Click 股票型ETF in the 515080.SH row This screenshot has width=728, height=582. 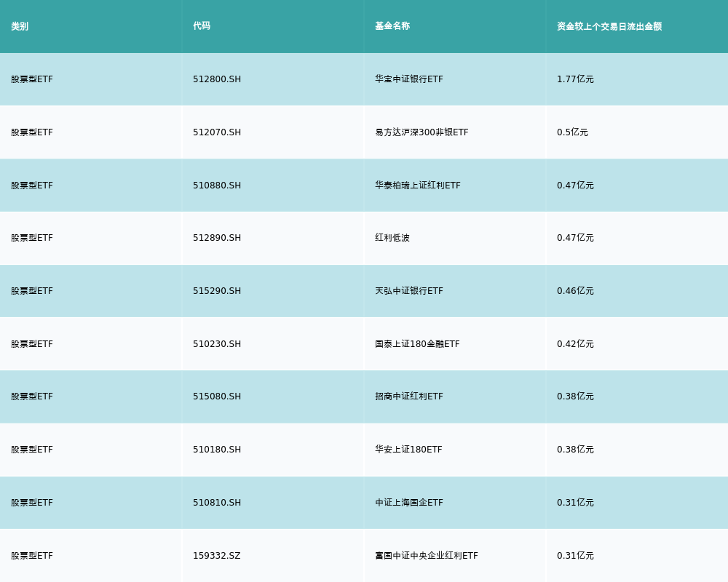[32, 396]
